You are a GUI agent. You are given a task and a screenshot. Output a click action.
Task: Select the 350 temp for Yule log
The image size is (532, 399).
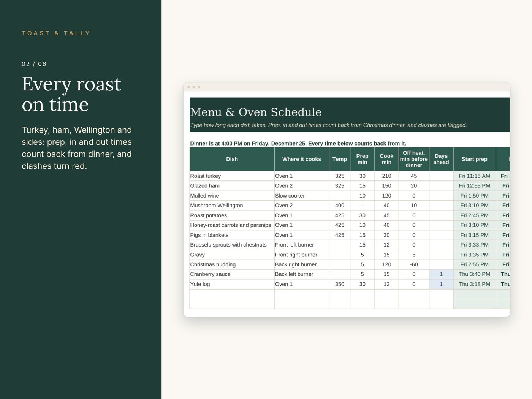[340, 284]
